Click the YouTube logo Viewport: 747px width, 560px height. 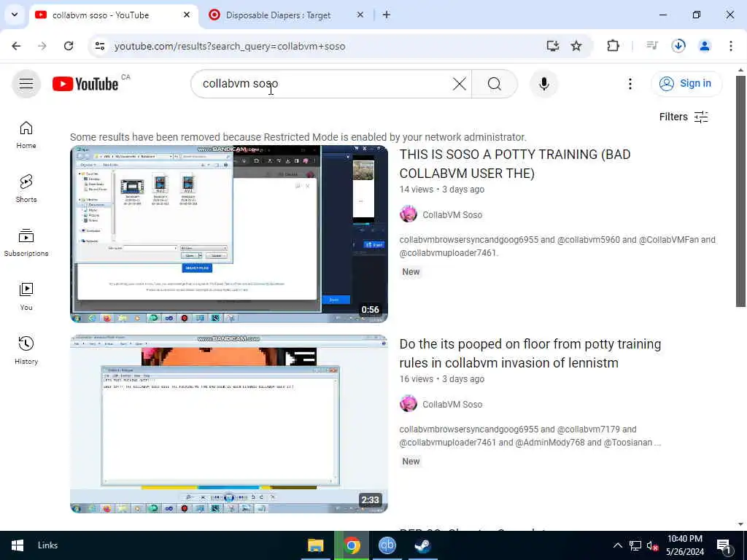pyautogui.click(x=85, y=84)
